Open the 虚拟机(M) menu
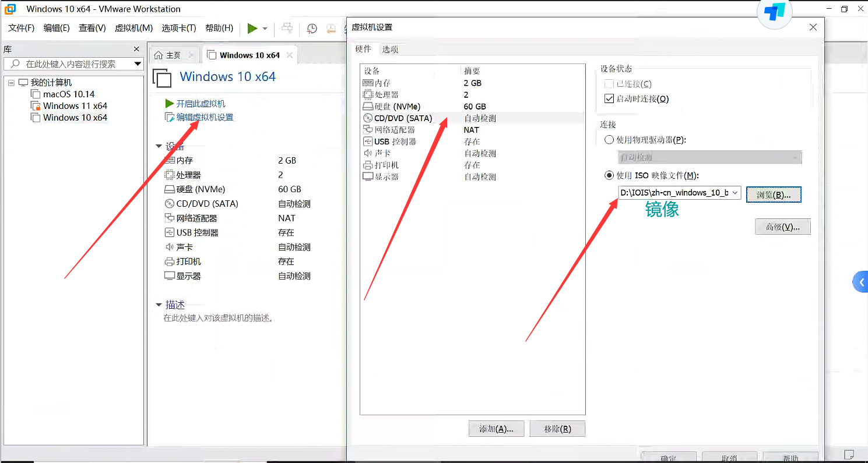The width and height of the screenshot is (868, 463). (133, 28)
